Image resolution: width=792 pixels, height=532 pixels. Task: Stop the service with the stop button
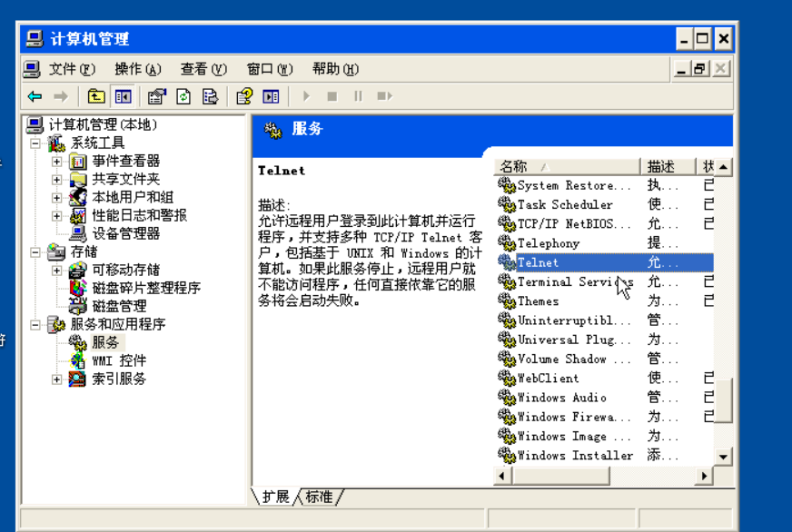pos(332,96)
